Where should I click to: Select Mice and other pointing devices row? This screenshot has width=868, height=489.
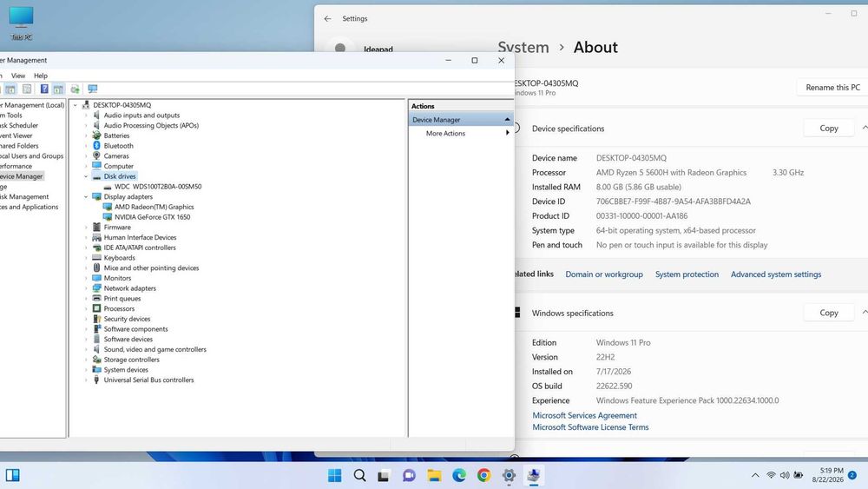(151, 268)
